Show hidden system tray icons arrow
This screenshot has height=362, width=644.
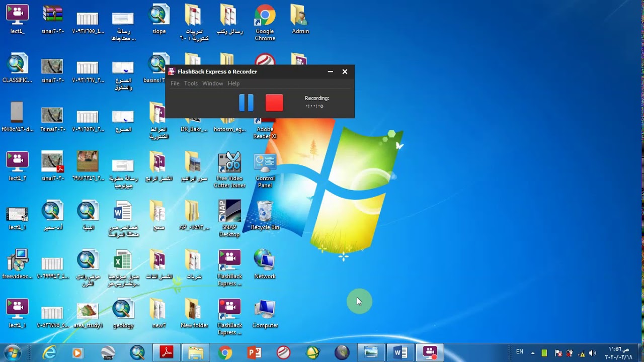click(x=533, y=353)
